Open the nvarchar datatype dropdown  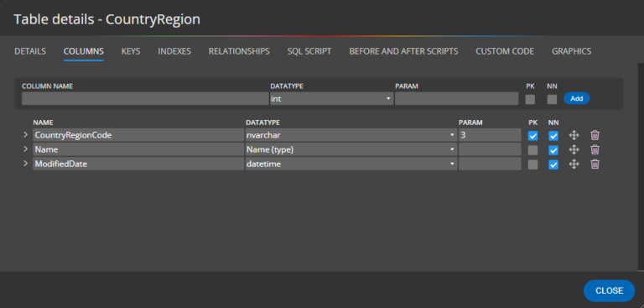click(x=351, y=135)
